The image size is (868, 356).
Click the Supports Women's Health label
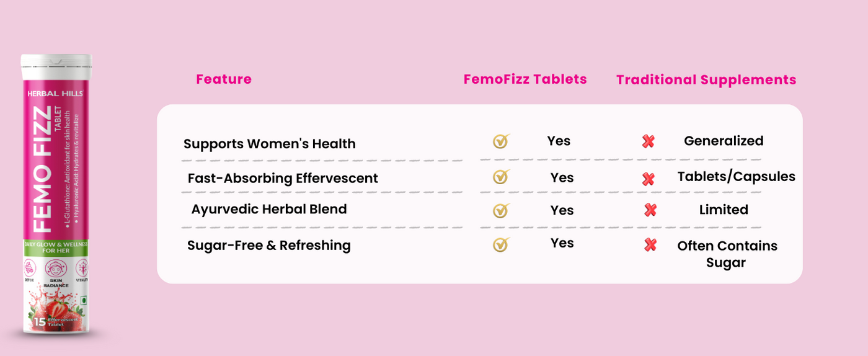click(270, 144)
